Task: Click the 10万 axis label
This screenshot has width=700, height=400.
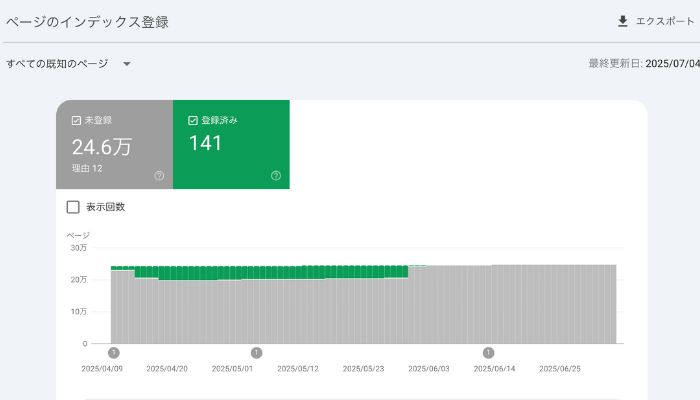Action: click(79, 312)
